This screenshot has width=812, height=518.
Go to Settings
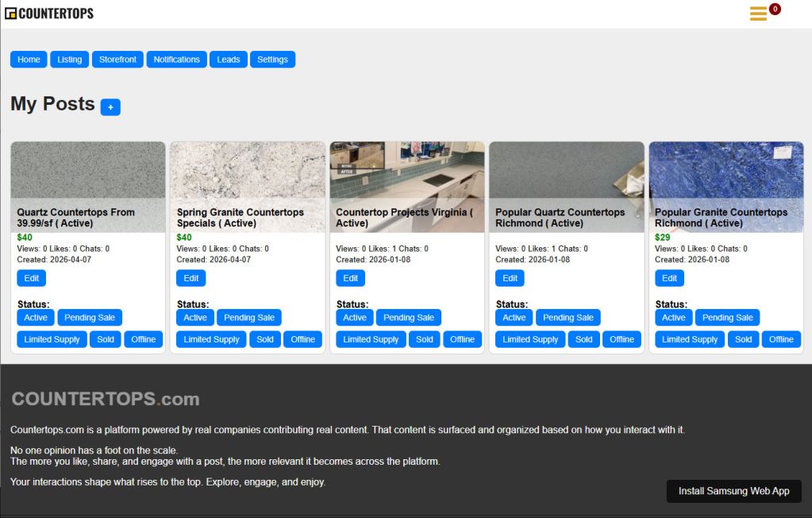[x=272, y=59]
